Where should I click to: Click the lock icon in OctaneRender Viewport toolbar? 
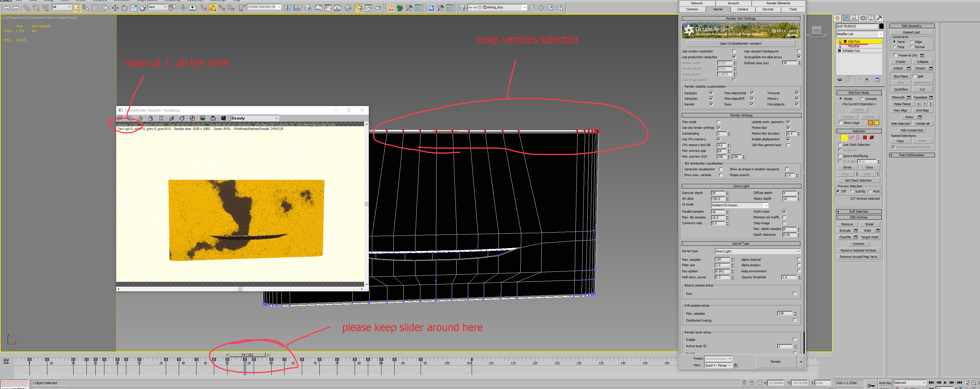coord(151,118)
